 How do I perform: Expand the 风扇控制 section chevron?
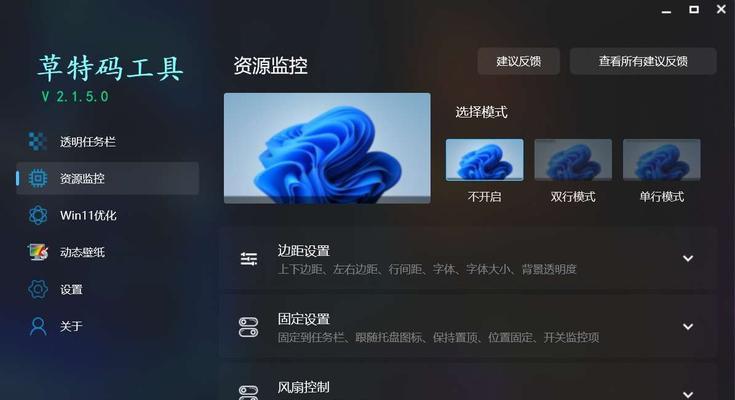click(688, 394)
